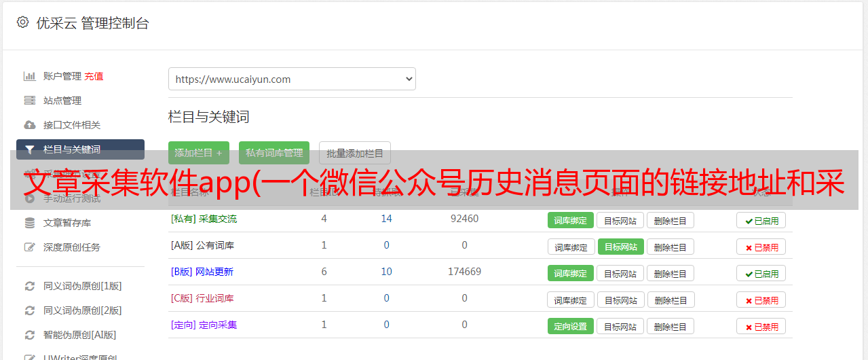The image size is (868, 360).
Task: Open the [B版] 网站更新 column link
Action: point(202,272)
